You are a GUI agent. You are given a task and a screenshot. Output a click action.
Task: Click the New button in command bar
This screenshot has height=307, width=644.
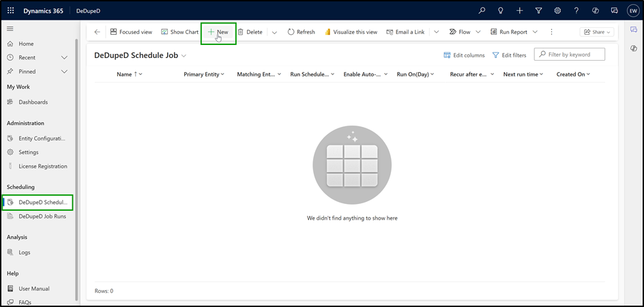[x=218, y=32]
